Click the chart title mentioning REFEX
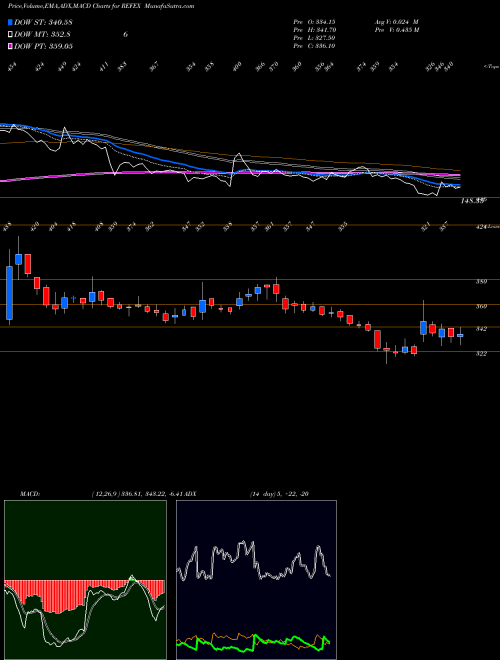 pos(101,6)
